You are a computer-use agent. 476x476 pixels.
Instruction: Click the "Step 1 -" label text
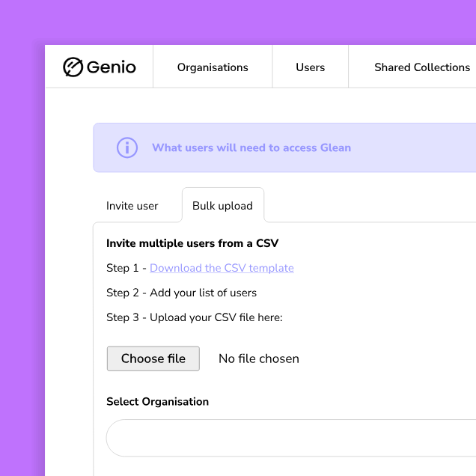click(126, 268)
